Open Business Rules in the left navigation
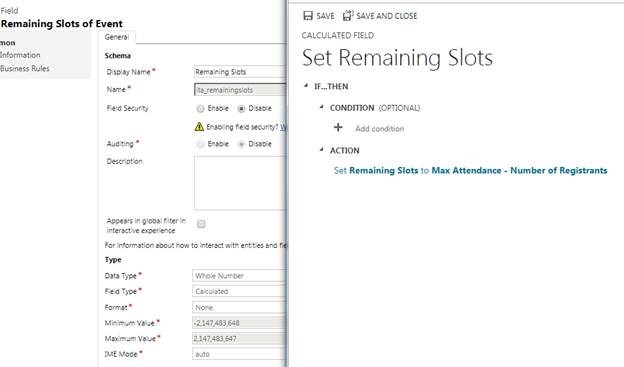624x367 pixels. [x=25, y=68]
